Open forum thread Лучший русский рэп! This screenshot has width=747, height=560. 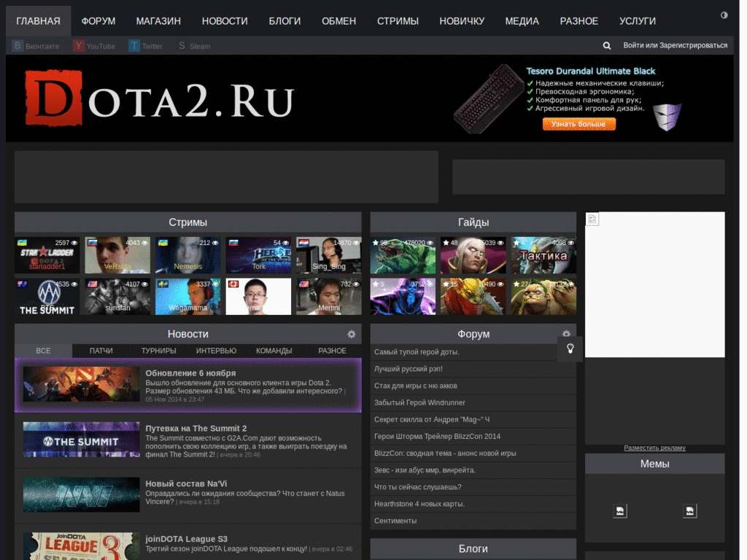tap(409, 369)
